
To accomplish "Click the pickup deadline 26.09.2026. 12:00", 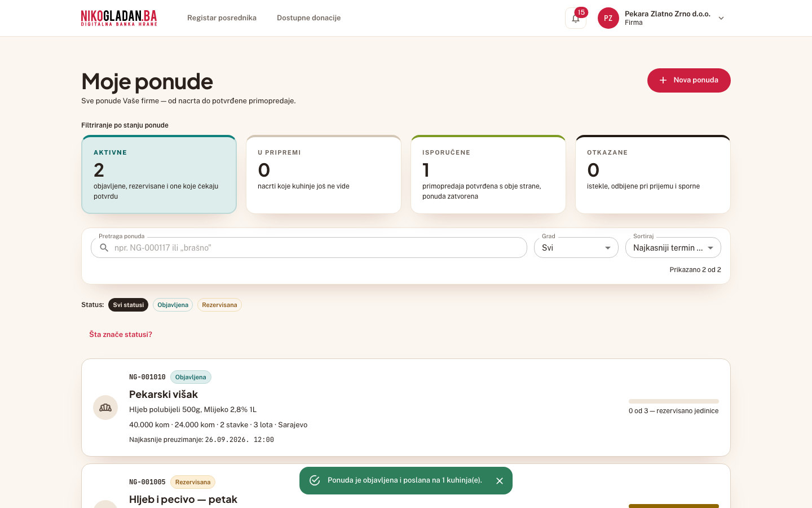I will pyautogui.click(x=240, y=440).
